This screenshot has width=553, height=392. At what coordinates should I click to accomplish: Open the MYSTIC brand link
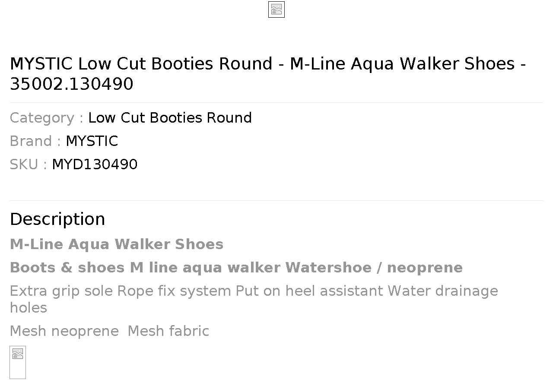click(x=92, y=141)
